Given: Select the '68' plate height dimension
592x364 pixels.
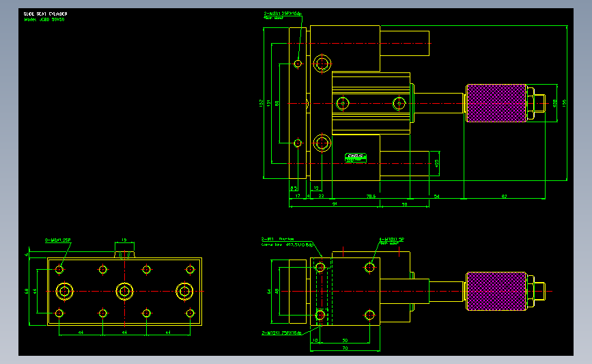Looking at the screenshot, I should point(27,291).
